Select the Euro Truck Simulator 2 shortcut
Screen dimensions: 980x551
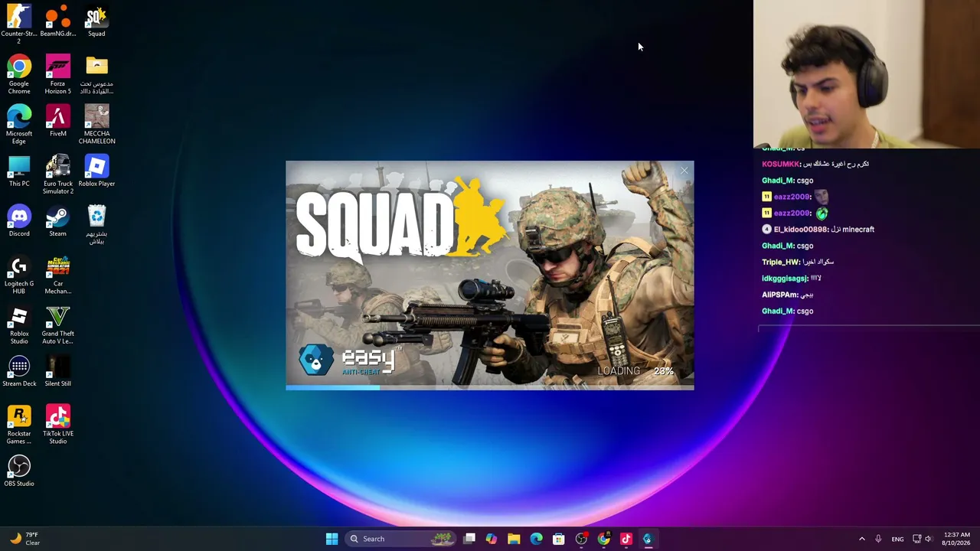coord(58,174)
